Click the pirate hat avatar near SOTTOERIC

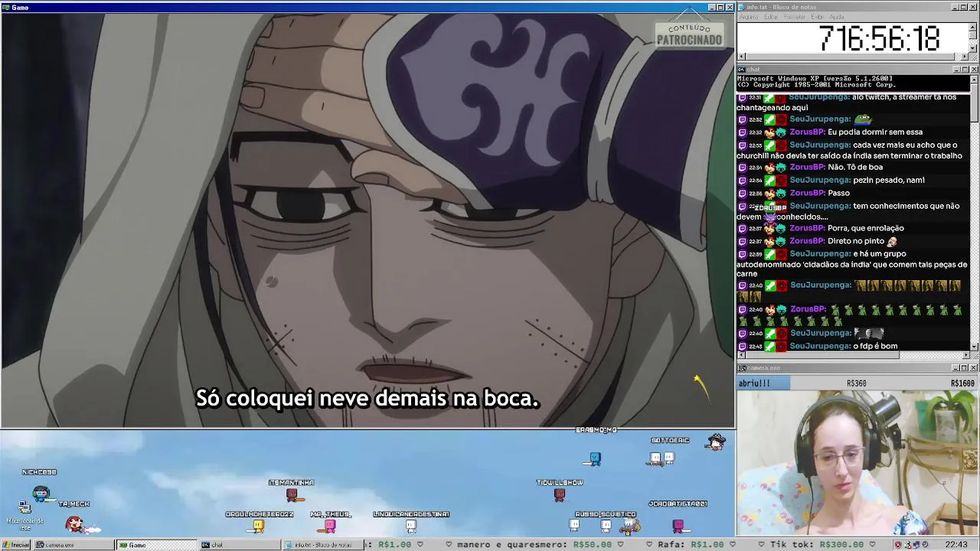coord(716,442)
